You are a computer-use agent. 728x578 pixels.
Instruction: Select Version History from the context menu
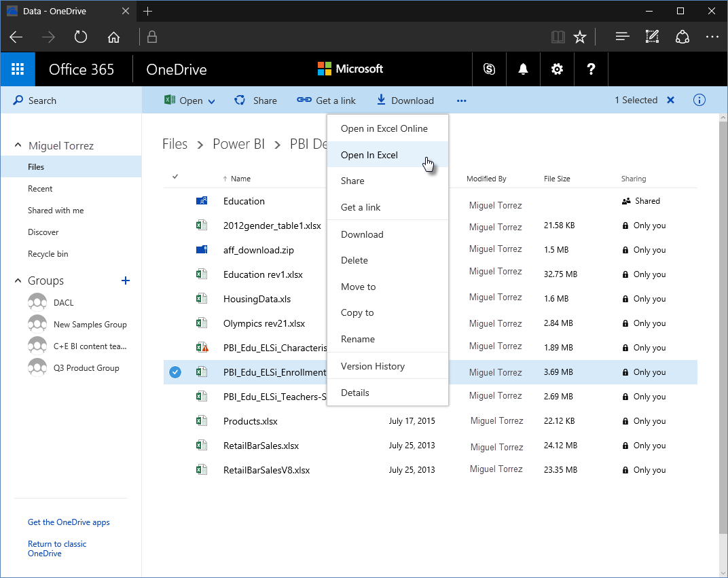pyautogui.click(x=373, y=365)
